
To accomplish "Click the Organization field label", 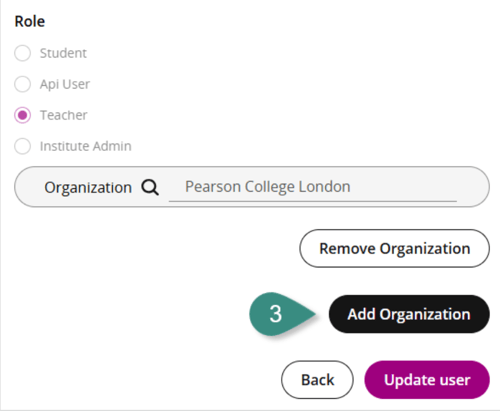I will (x=88, y=187).
